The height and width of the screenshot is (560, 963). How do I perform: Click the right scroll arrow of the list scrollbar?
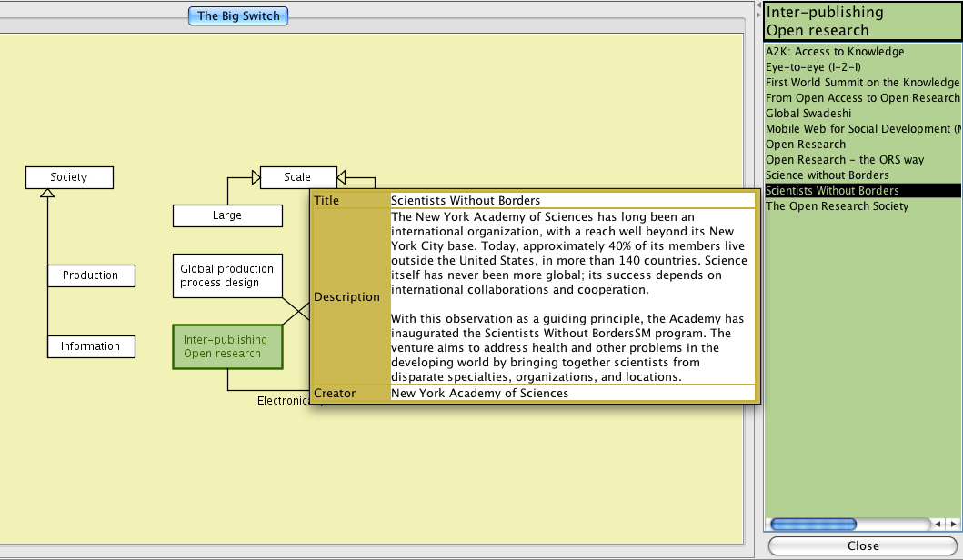pyautogui.click(x=953, y=525)
